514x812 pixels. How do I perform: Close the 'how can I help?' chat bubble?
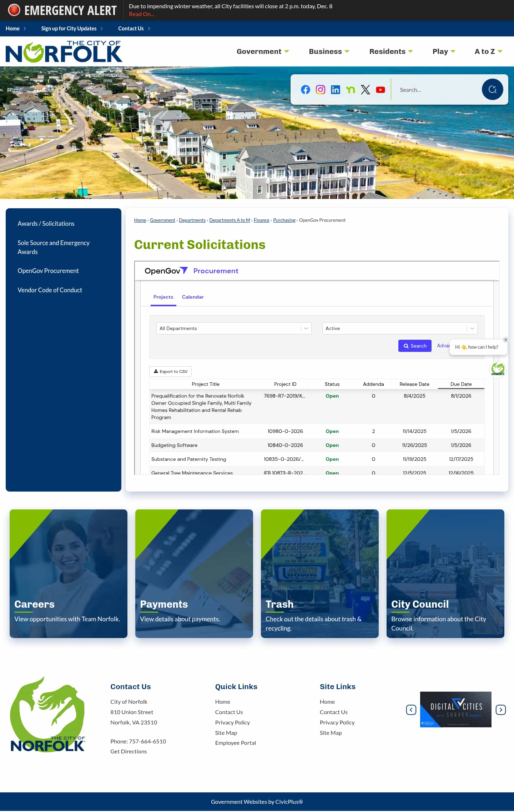point(505,340)
